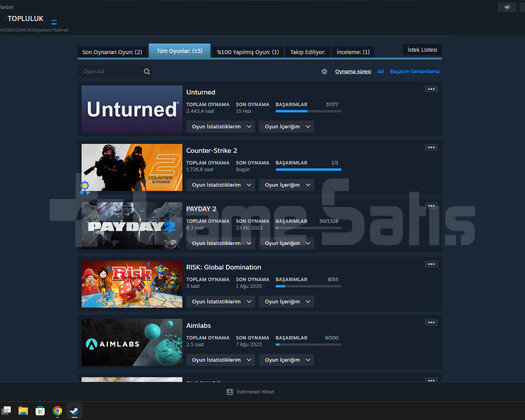Click Unturned achievements progress bar
Screen dimensions: 525x420
pyautogui.click(x=308, y=111)
